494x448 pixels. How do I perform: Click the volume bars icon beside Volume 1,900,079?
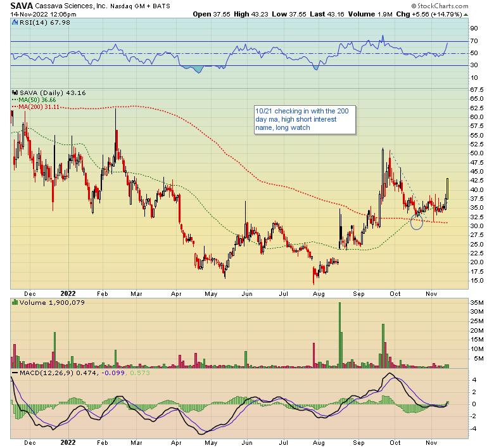click(x=15, y=302)
